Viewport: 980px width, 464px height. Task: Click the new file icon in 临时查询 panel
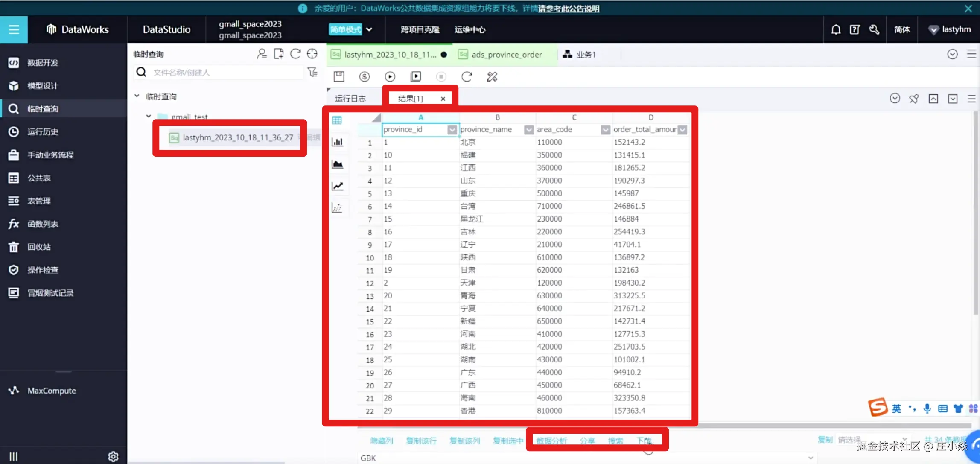click(x=279, y=54)
